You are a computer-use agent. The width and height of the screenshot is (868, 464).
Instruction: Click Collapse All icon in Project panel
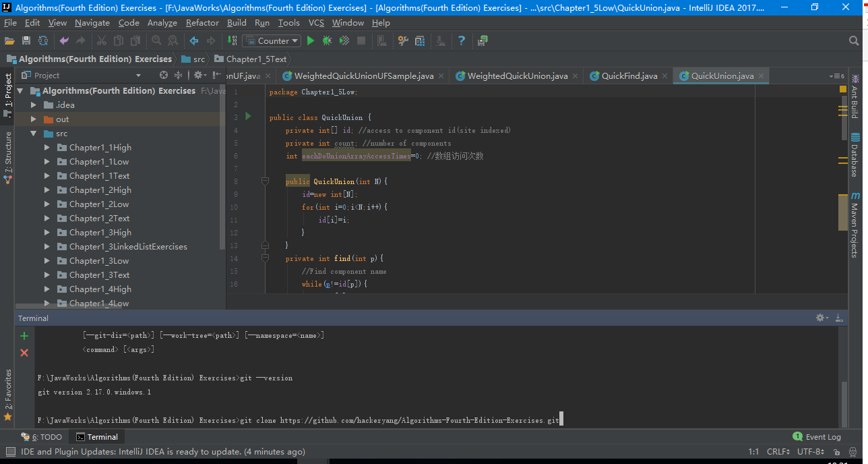179,75
